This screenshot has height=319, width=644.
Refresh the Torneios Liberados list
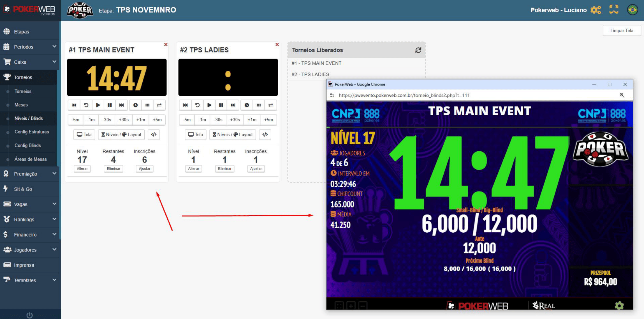click(418, 50)
